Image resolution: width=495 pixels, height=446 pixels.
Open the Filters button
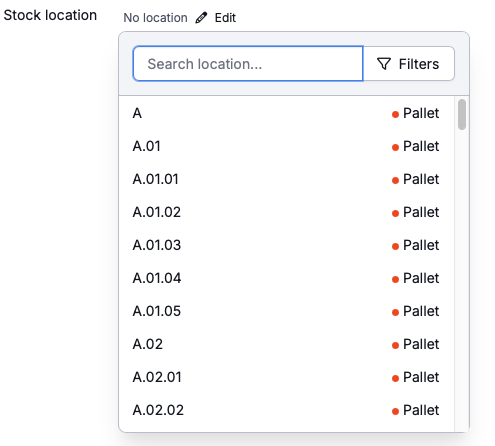click(x=409, y=64)
